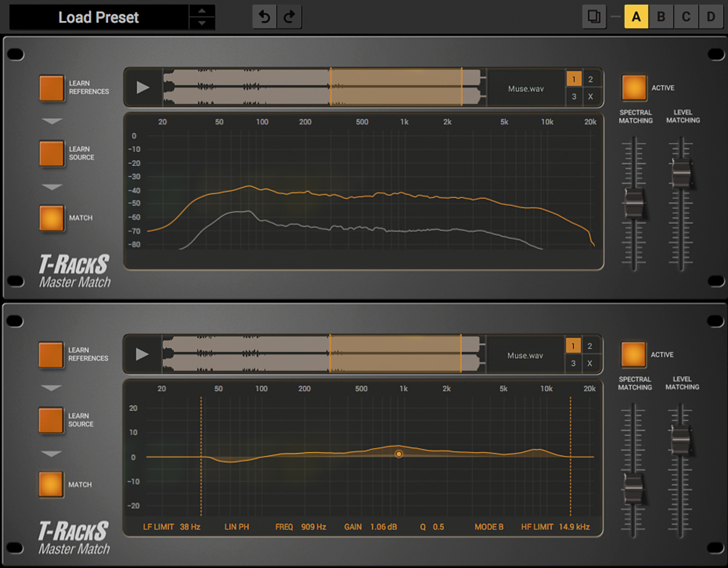The width and height of the screenshot is (728, 568).
Task: Toggle the Active button in the lower unit
Action: coord(633,355)
